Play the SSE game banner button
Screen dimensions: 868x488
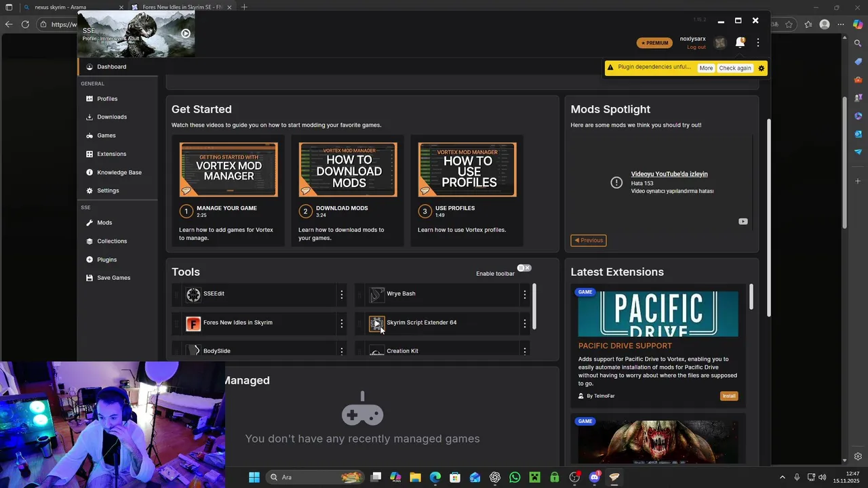(186, 33)
